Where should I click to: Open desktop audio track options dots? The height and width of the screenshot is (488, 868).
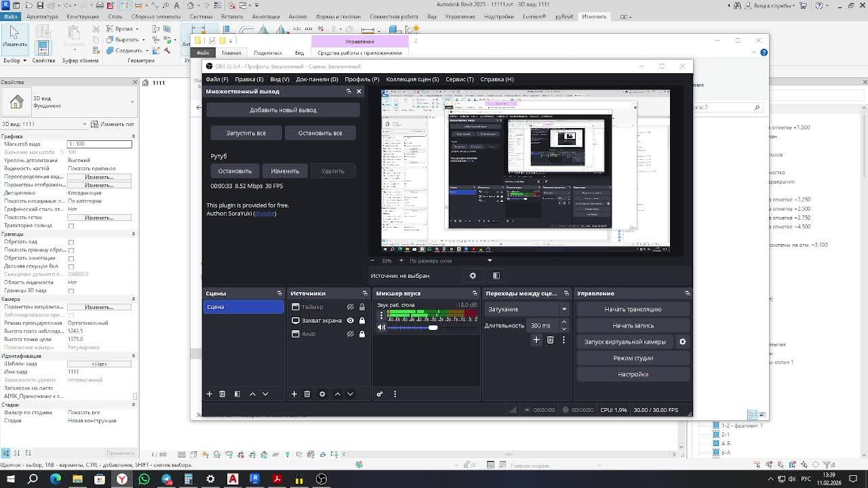coord(381,315)
